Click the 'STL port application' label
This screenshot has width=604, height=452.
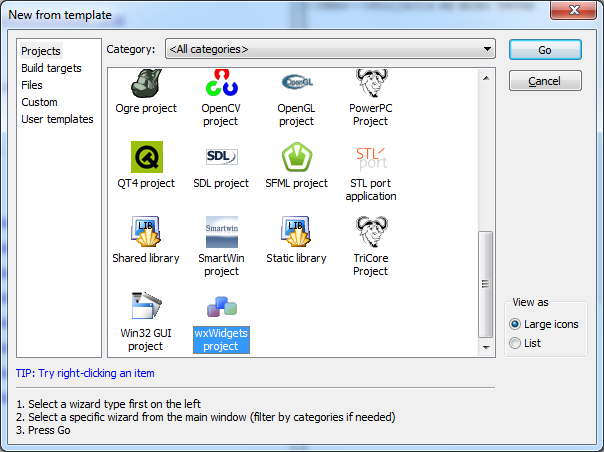(x=371, y=190)
